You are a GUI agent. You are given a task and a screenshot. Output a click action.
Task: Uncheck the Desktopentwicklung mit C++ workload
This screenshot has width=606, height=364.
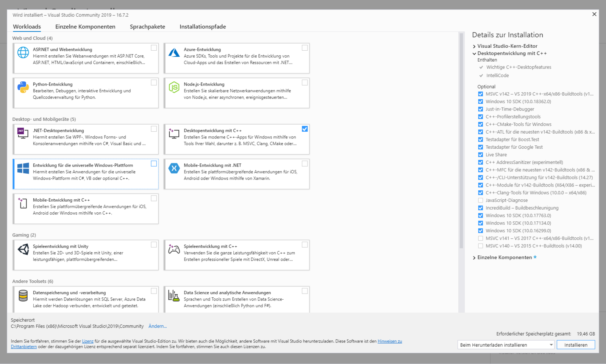(305, 129)
